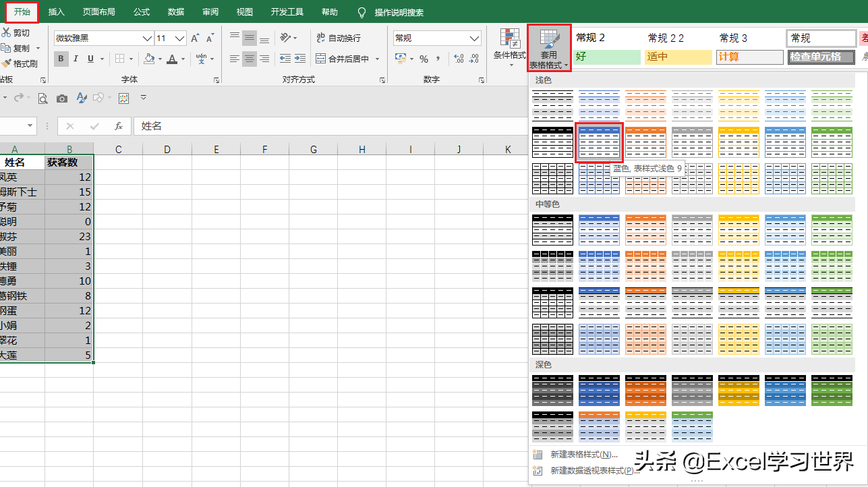Toggle center horizontal alignment
This screenshot has height=487, width=868.
coord(250,59)
